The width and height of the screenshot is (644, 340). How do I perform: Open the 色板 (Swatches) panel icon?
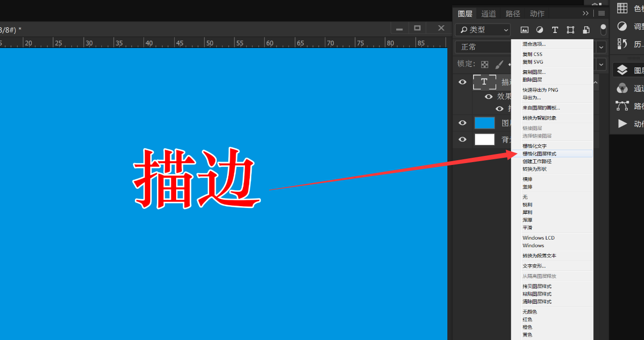coord(622,8)
